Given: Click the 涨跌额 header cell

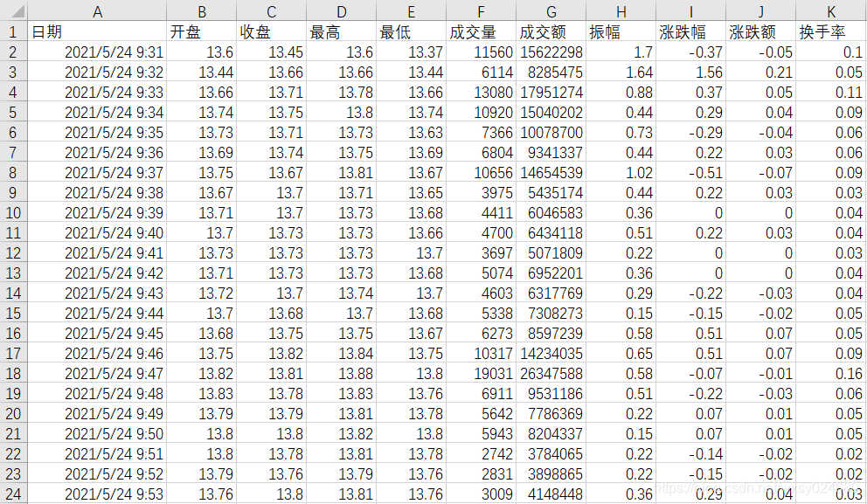Looking at the screenshot, I should [x=761, y=32].
